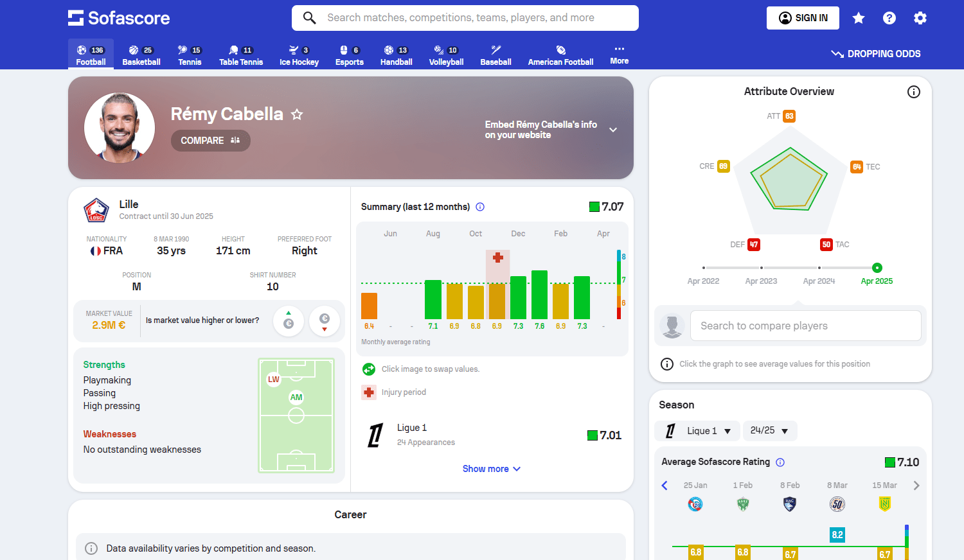
Task: Click the SIGN IN button
Action: point(803,18)
